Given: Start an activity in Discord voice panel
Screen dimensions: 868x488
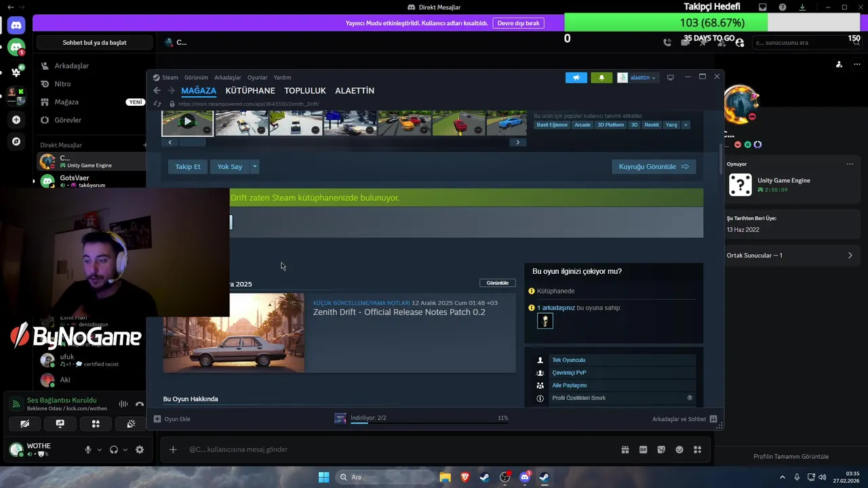Looking at the screenshot, I should 96,424.
